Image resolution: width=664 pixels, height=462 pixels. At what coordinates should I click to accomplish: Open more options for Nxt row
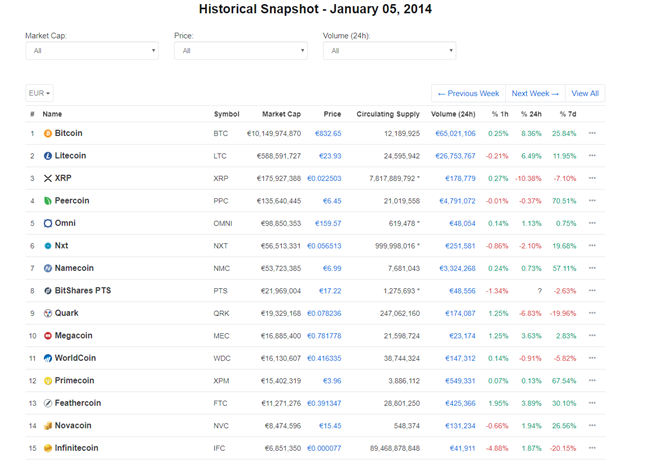pos(592,245)
